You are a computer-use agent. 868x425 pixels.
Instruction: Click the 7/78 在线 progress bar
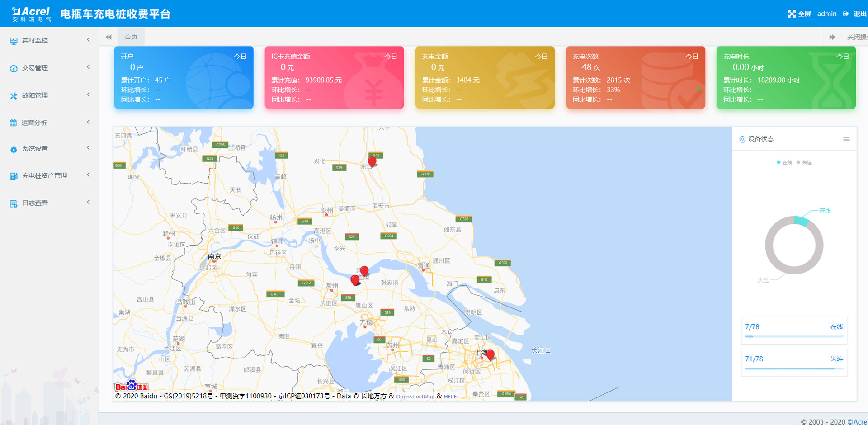click(794, 337)
